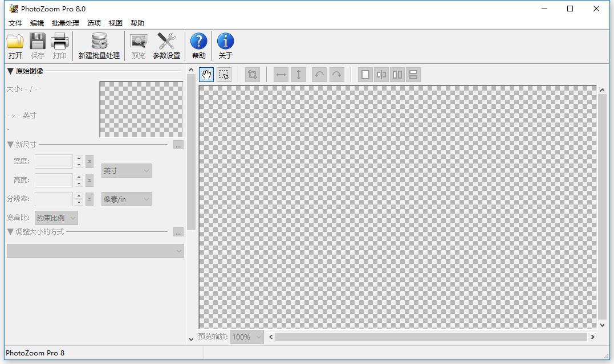Decrease 宽度 with the down spinner
The image size is (614, 364).
coord(79,165)
